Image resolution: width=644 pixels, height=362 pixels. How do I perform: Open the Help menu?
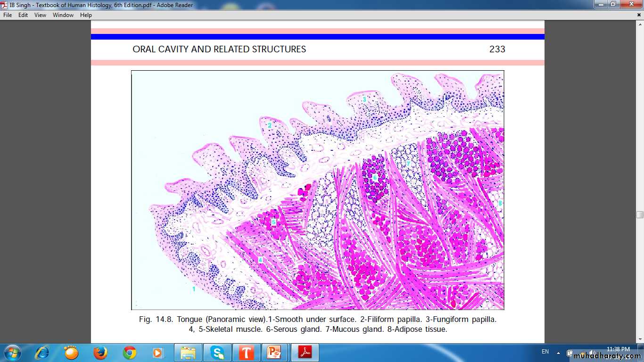tap(86, 15)
